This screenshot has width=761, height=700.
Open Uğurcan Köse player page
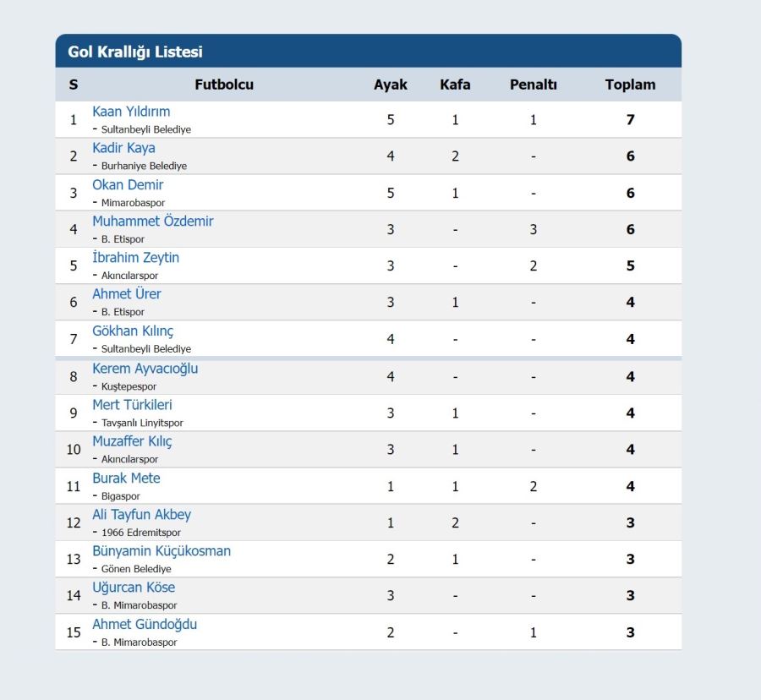134,588
